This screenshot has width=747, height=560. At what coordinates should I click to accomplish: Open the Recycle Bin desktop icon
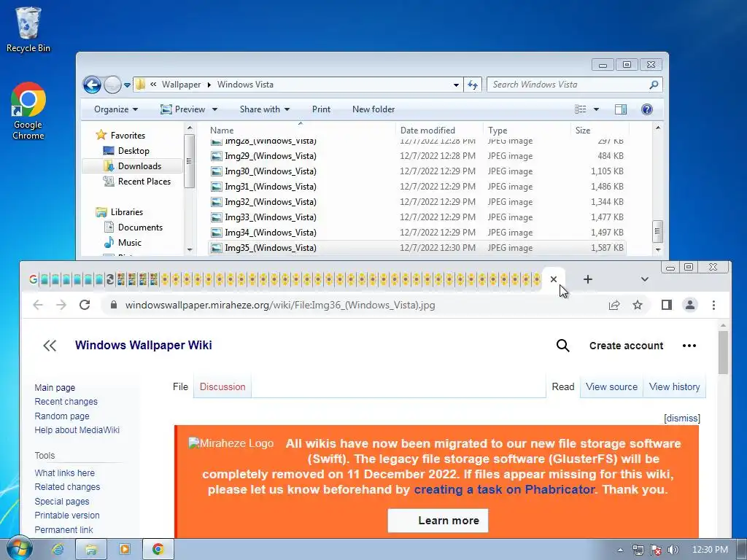tap(28, 29)
